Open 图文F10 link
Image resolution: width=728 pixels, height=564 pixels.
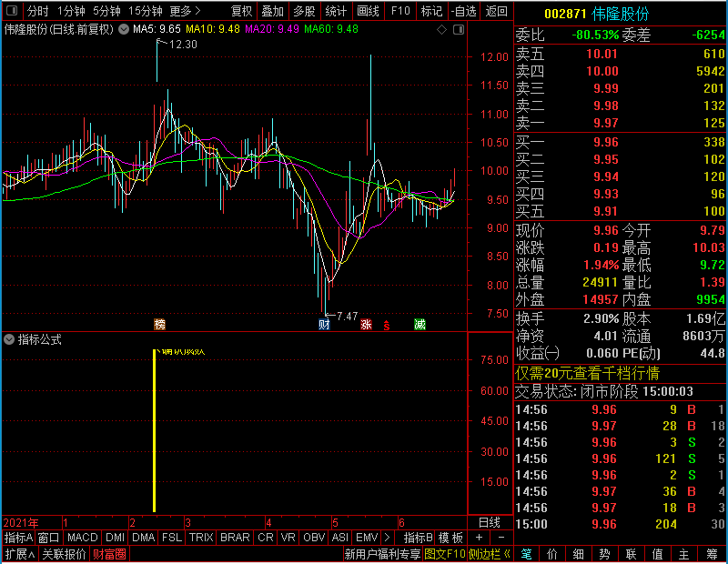point(445,554)
